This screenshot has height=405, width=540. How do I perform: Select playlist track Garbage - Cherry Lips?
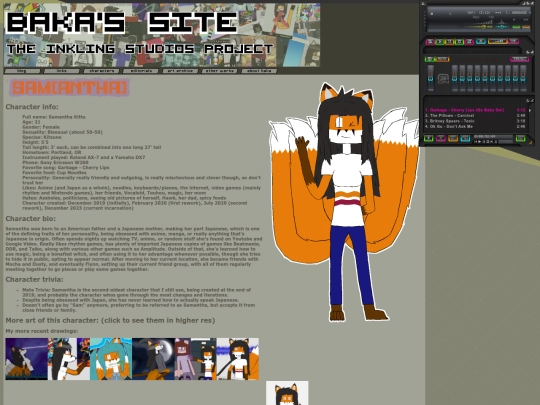coord(475,110)
